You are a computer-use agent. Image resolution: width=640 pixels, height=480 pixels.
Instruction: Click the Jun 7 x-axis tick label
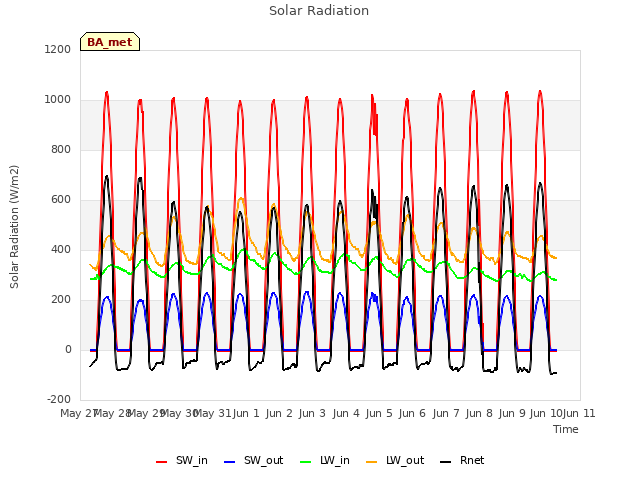click(x=446, y=413)
